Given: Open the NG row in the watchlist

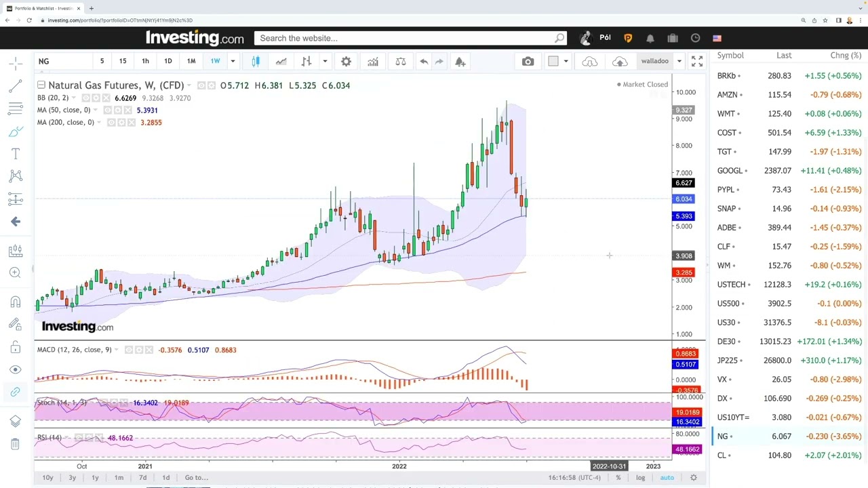Looking at the screenshot, I should coord(789,436).
